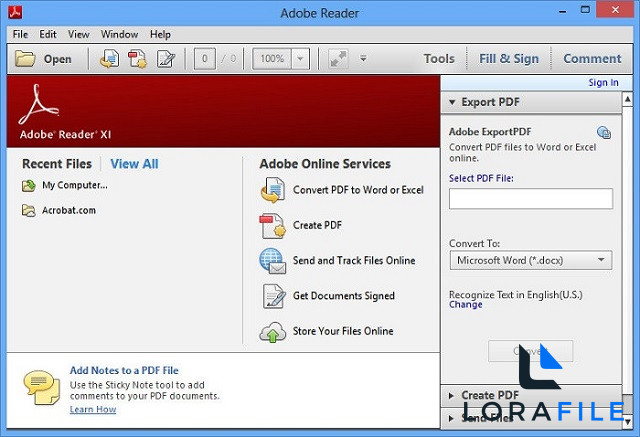Viewport: 640px width, 437px height.
Task: Open Acrobat.com entry
Action: [x=69, y=211]
